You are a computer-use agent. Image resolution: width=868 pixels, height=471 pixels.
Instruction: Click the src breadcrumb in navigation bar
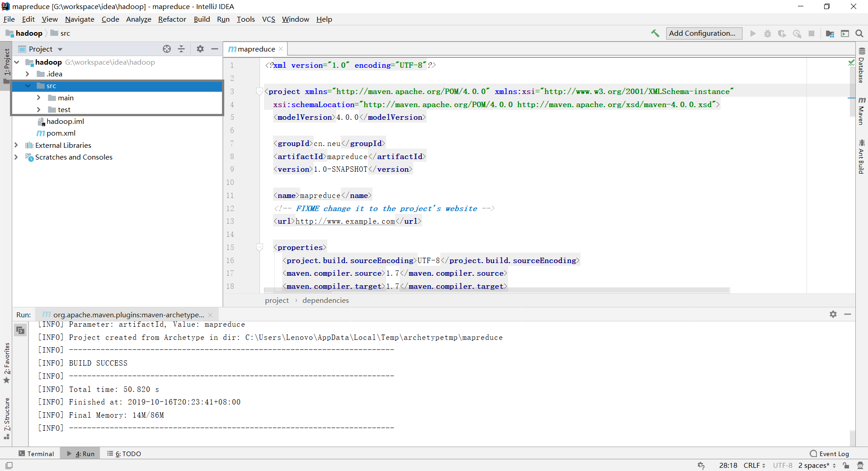click(x=61, y=33)
